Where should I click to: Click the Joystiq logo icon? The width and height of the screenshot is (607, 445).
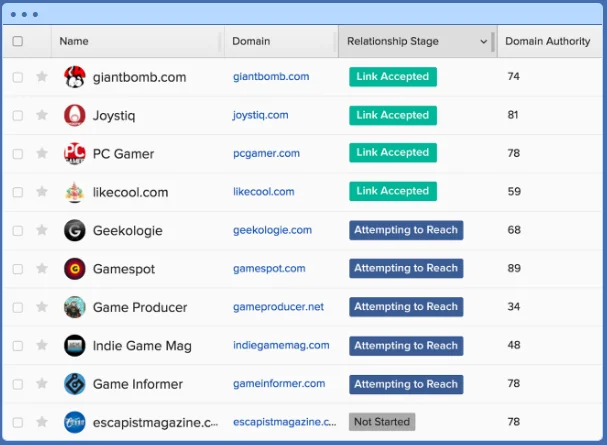pyautogui.click(x=74, y=115)
